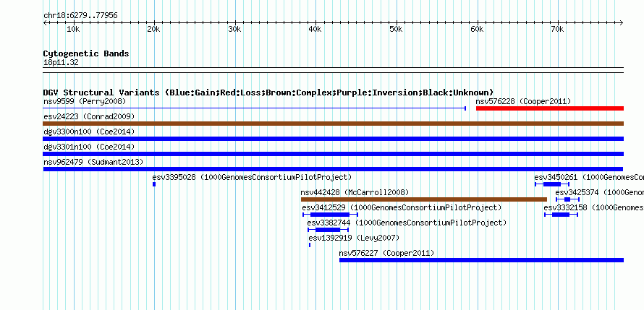Open esv1392919 (Levy2007) label
The height and width of the screenshot is (310, 644).
click(x=354, y=238)
